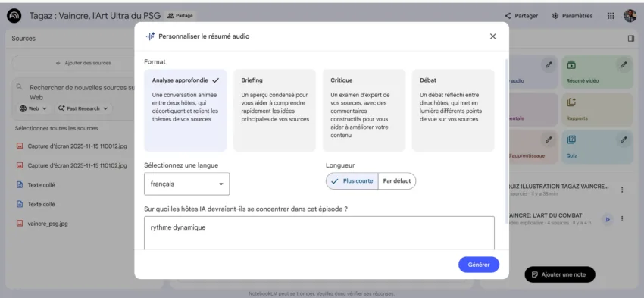Viewport: 644px width, 298px height.
Task: Open source vaincre_psg.jpg
Action: pos(48,224)
